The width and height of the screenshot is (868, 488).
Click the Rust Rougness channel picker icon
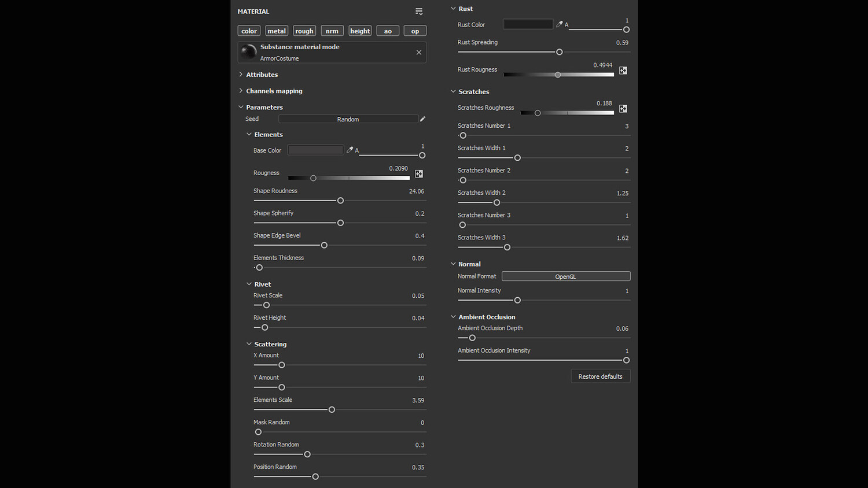tap(623, 71)
